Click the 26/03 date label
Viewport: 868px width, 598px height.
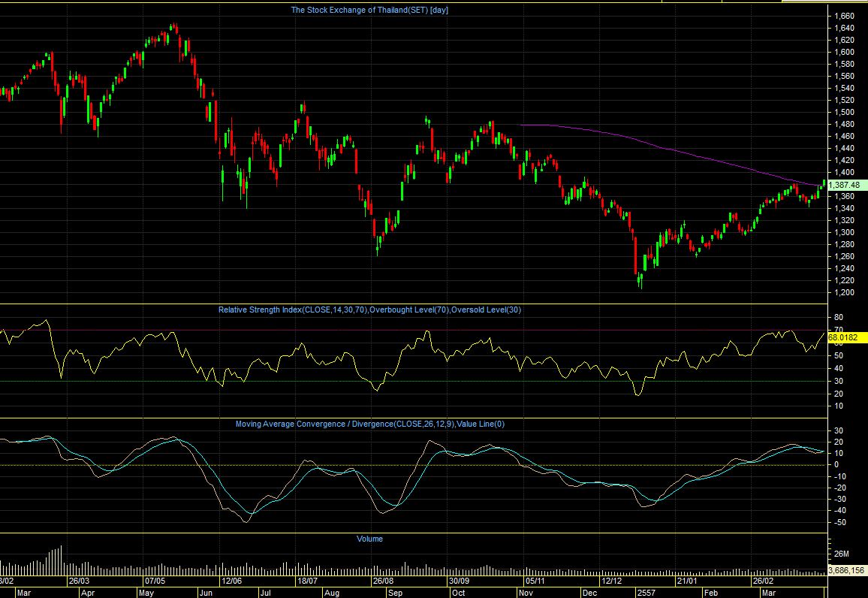tap(79, 581)
